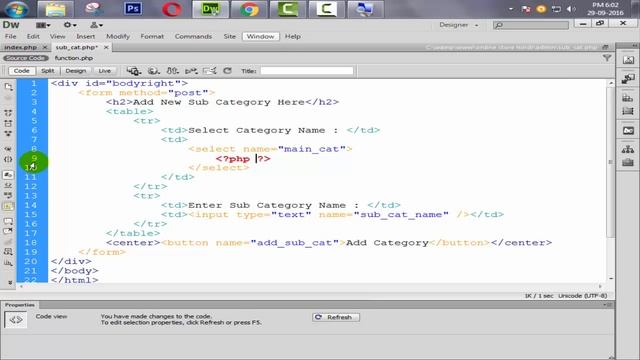Open the Assets panel site-map icon
This screenshot has width=640, height=360.
point(628,149)
